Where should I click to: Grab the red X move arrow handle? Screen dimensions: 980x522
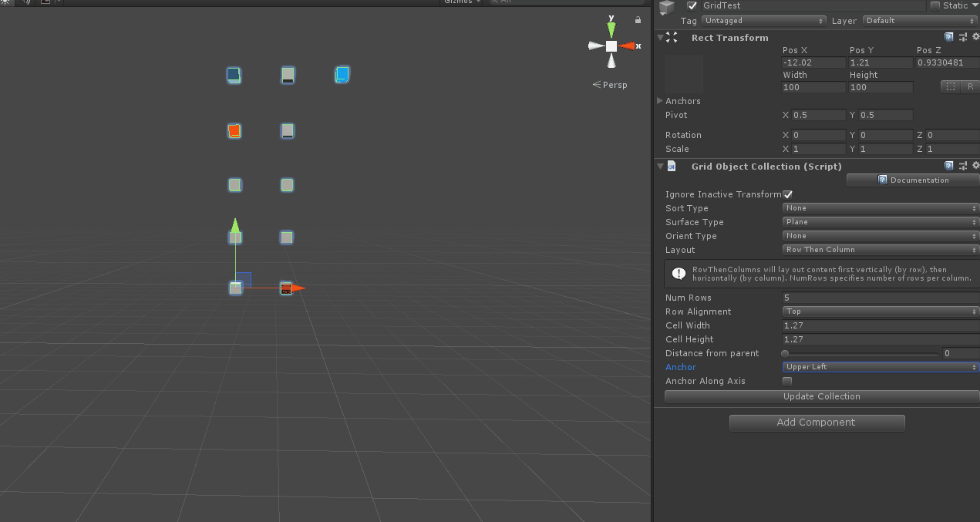point(298,288)
